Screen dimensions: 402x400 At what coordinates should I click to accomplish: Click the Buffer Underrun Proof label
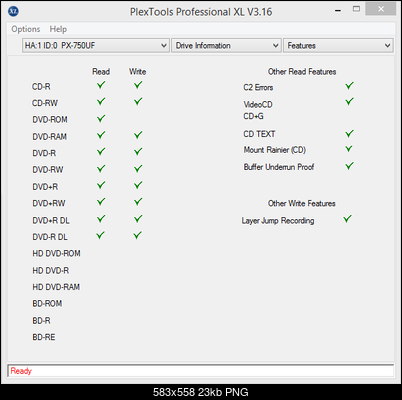tap(279, 167)
